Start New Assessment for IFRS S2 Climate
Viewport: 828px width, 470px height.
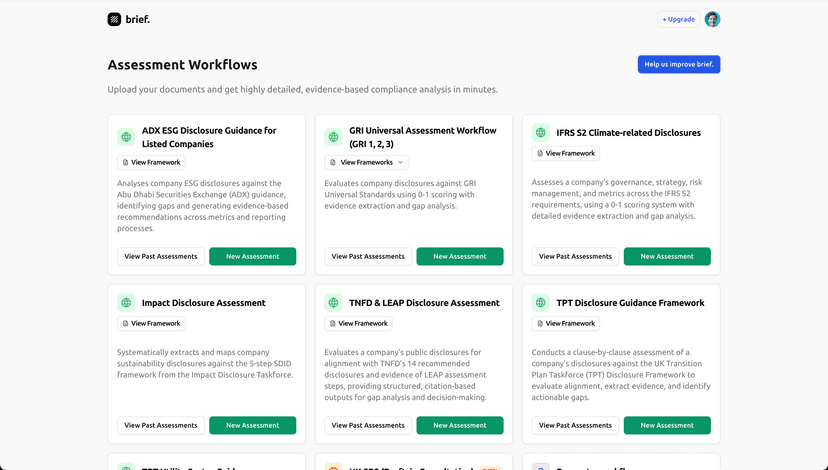pyautogui.click(x=667, y=256)
